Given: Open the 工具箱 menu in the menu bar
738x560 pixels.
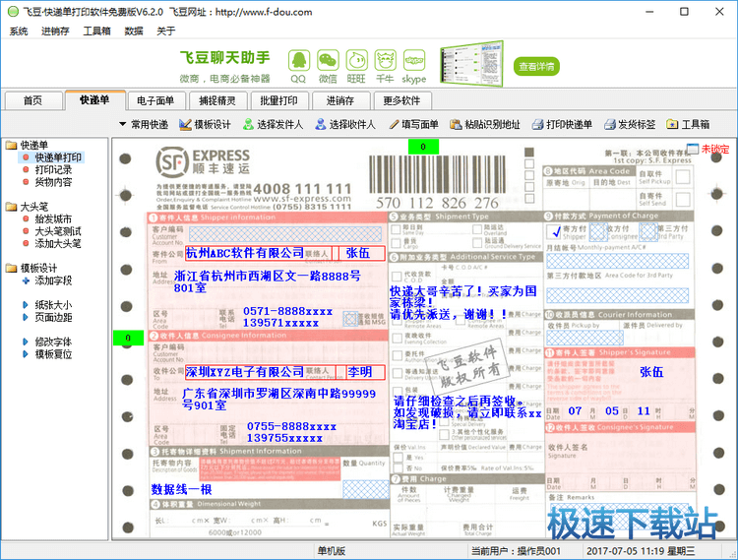Looking at the screenshot, I should click(x=97, y=31).
